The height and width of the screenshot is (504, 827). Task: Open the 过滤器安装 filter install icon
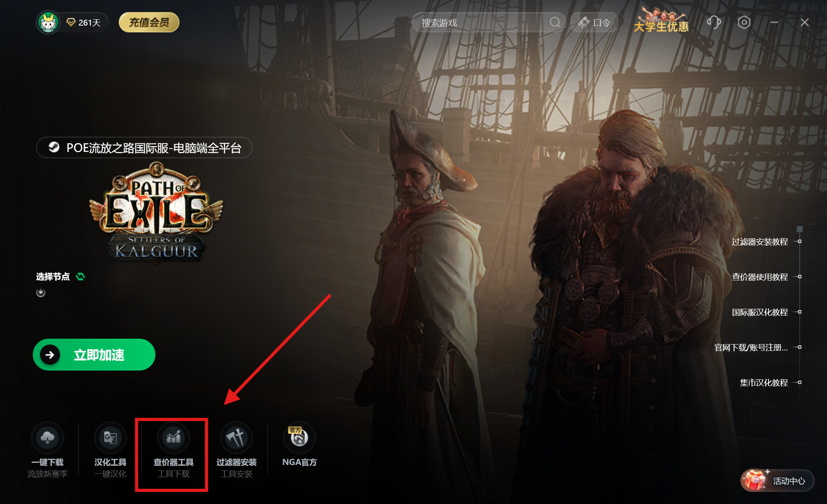pyautogui.click(x=236, y=438)
